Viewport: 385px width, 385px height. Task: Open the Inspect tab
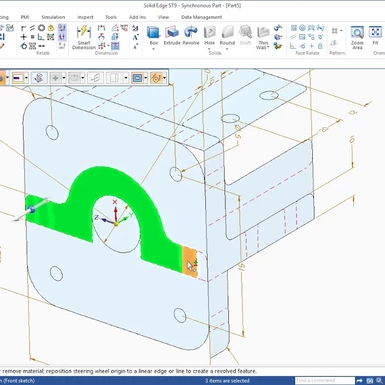click(85, 17)
